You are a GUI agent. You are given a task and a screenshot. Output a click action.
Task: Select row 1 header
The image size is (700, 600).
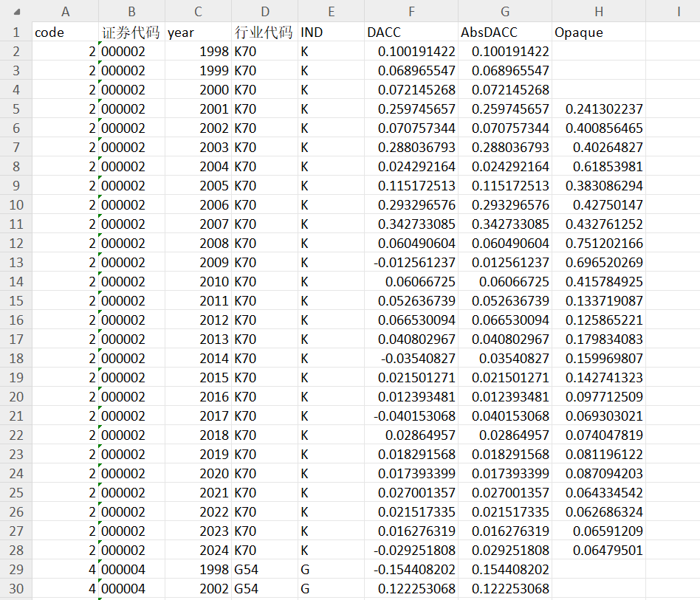coord(16,32)
